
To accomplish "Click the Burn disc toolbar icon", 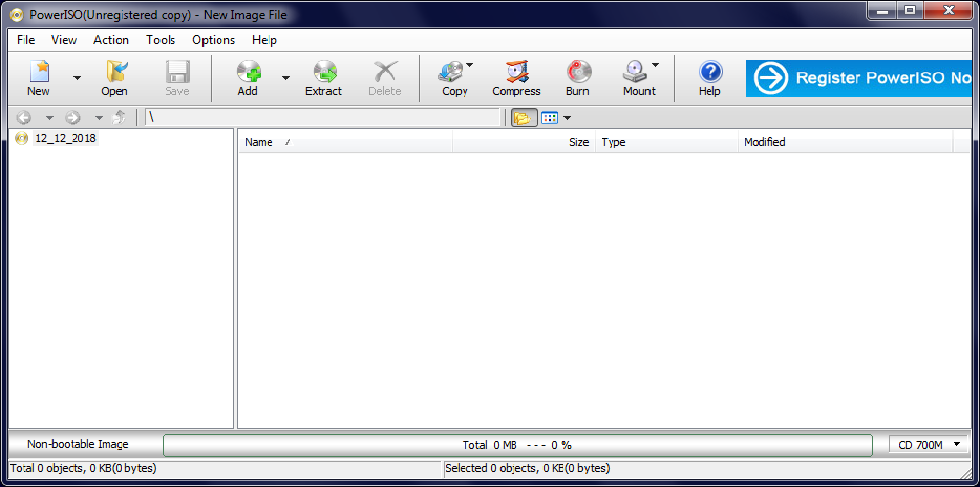I will (x=579, y=72).
